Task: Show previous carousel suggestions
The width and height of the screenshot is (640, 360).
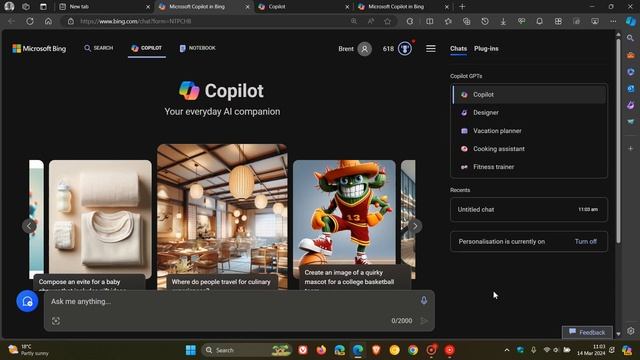Action: click(29, 226)
